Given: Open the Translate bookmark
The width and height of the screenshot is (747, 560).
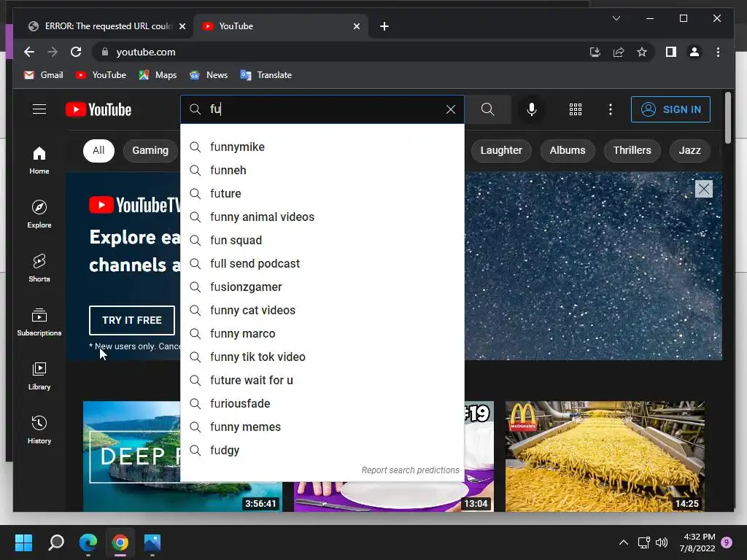Looking at the screenshot, I should pos(266,75).
